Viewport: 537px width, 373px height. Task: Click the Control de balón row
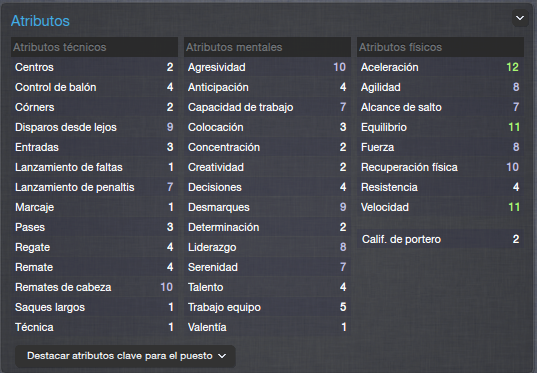click(x=95, y=87)
